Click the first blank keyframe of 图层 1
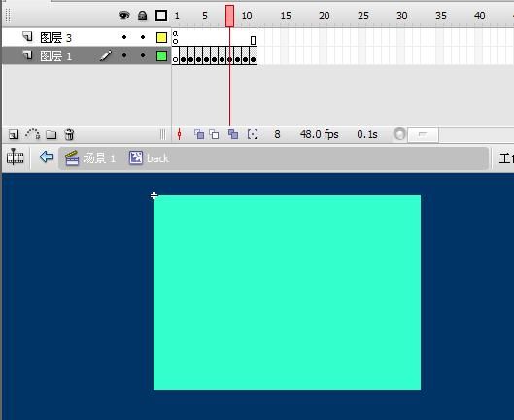Screen dimensions: 514x420 coord(175,55)
